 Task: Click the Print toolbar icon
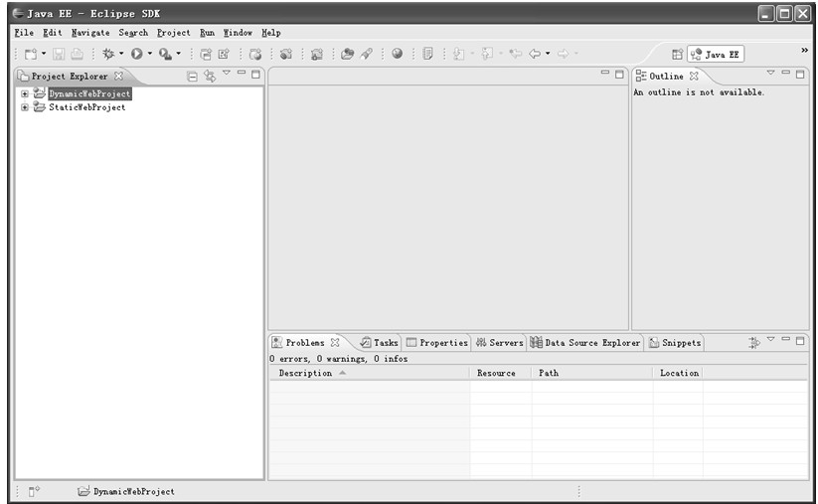pos(77,54)
